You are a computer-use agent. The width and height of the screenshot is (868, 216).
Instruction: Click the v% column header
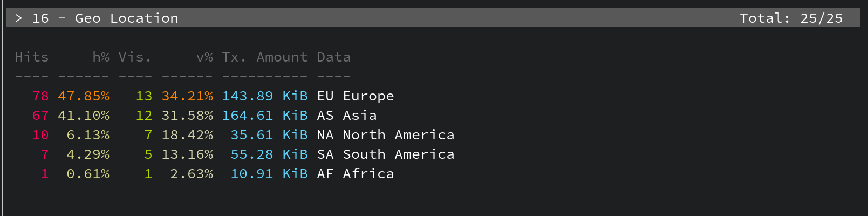204,57
